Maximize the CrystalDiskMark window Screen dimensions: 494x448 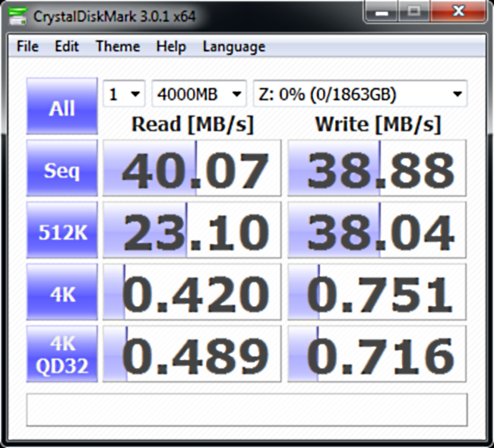click(414, 11)
